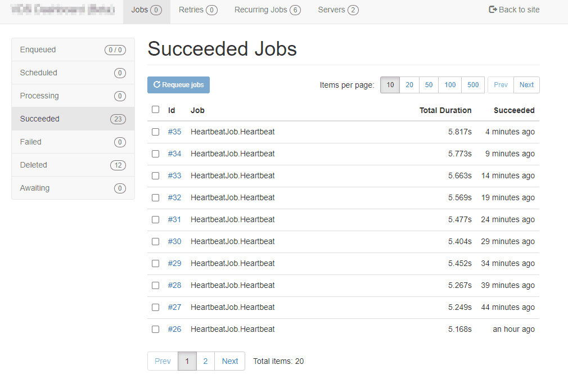
Task: Open the Recurring Jobs tab
Action: coord(267,10)
